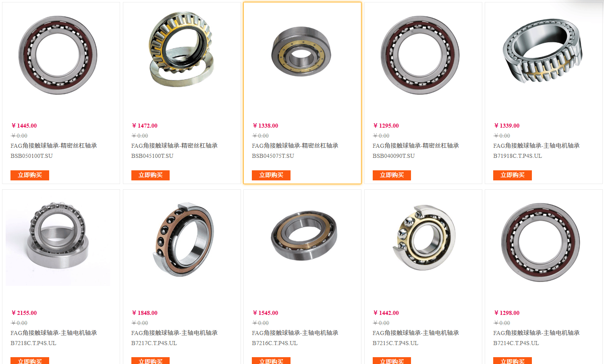The width and height of the screenshot is (604, 364).
Task: Open the BSB045075T.SU bearing product image
Action: tap(301, 51)
